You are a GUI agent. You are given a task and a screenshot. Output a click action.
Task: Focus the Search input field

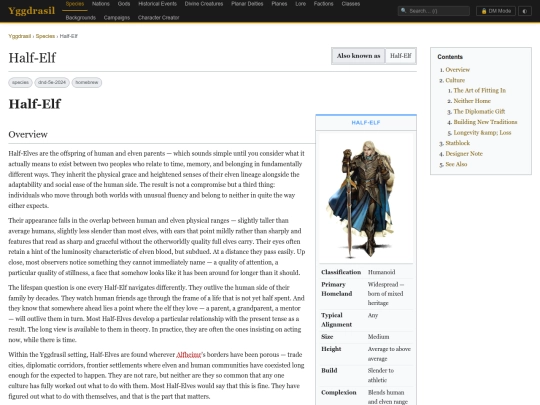tap(434, 11)
